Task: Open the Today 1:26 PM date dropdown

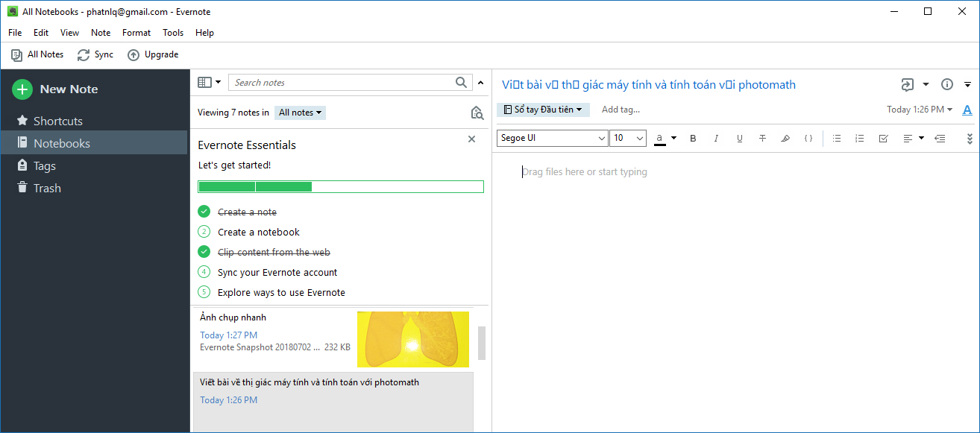Action: click(x=920, y=110)
